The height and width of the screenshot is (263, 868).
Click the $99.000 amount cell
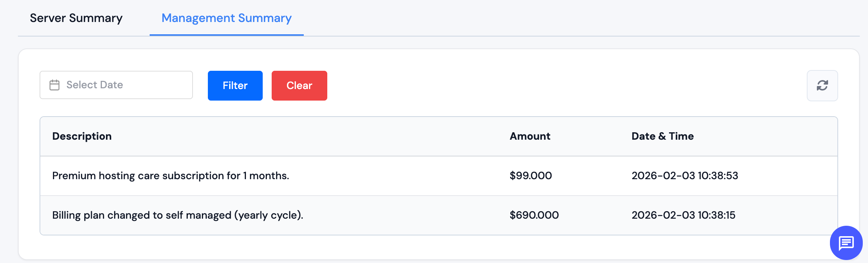(x=531, y=176)
